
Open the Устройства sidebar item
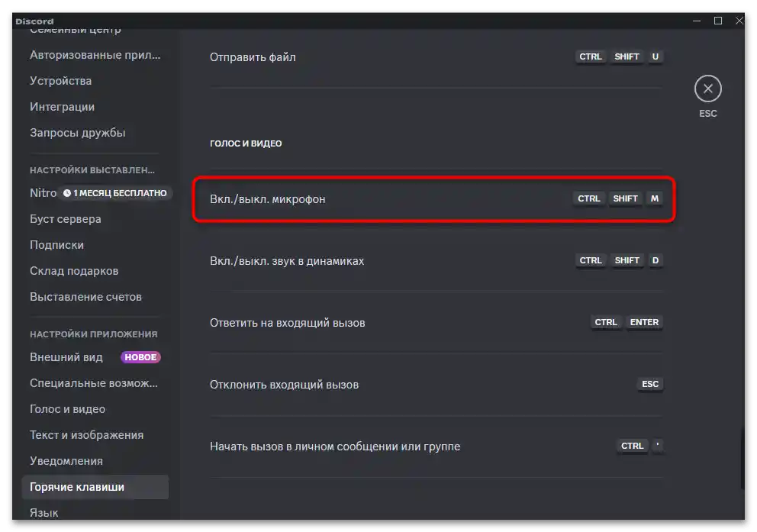click(x=60, y=81)
